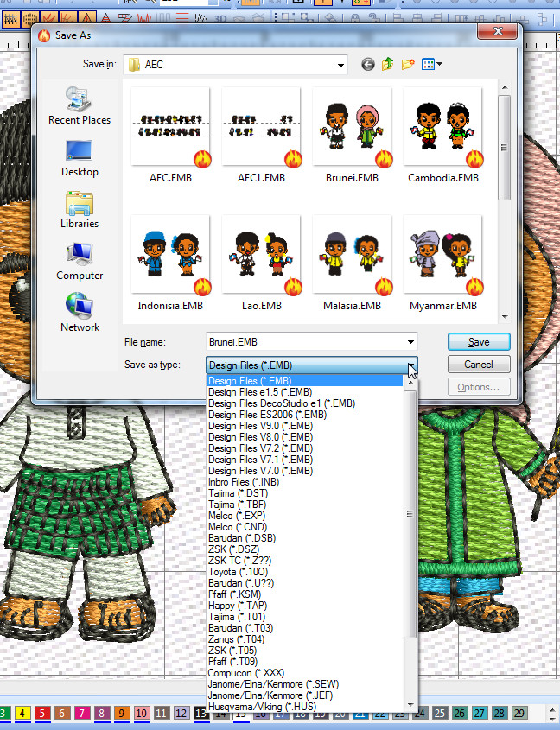Screen dimensions: 560x730
Task: Choose ZSK (*.DSZ) format
Action: (x=305, y=549)
